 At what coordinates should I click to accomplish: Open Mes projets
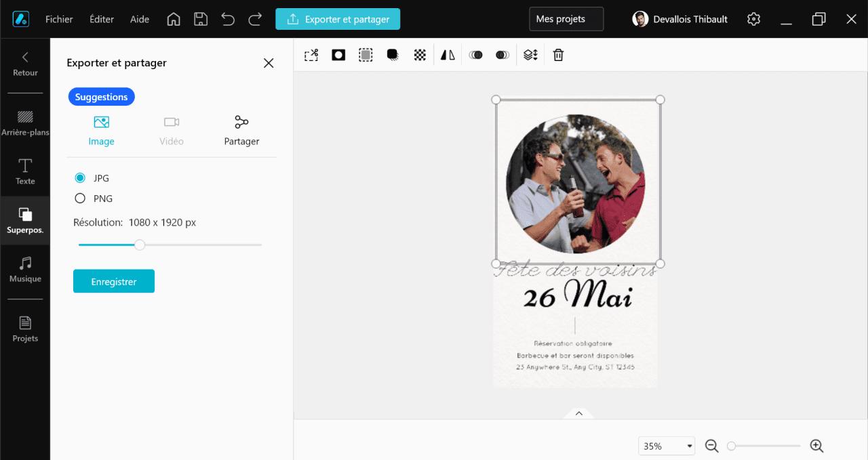(x=566, y=19)
